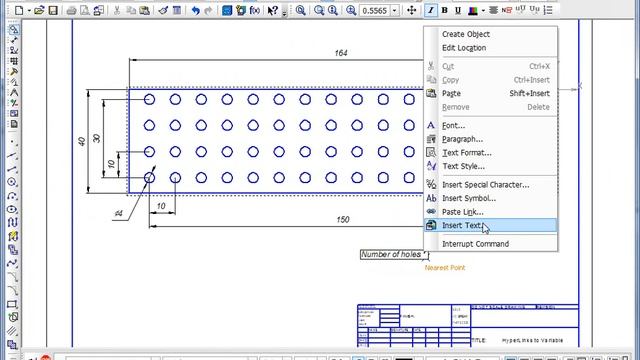Open the variables (f(x)) panel
The width and height of the screenshot is (640, 360).
(254, 11)
